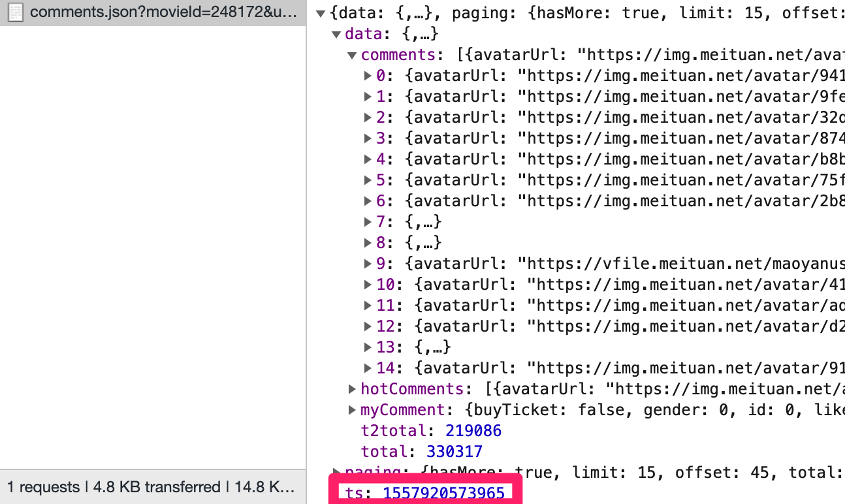The image size is (845, 504).
Task: Select the t2total value 219086
Action: point(473,431)
